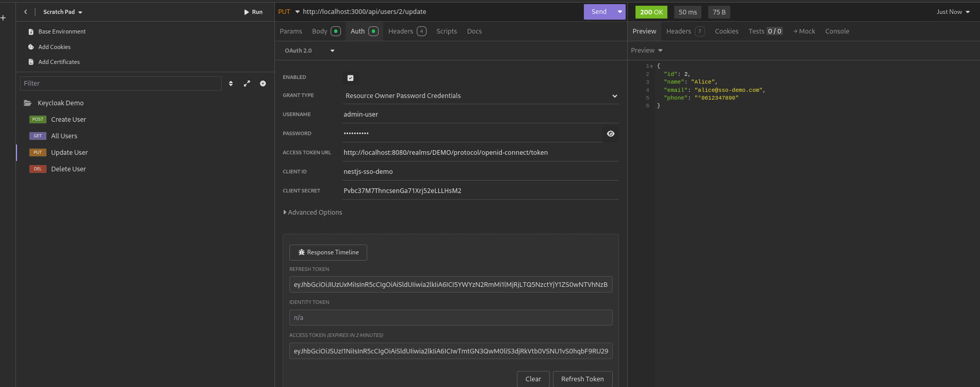Open the Response Timeline
This screenshot has width=980, height=387.
coord(328,252)
